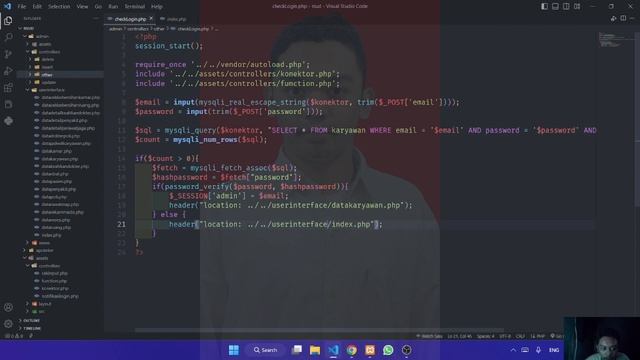The width and height of the screenshot is (640, 360).
Task: Switch to the checklogin.php editor tab
Action: tap(130, 19)
